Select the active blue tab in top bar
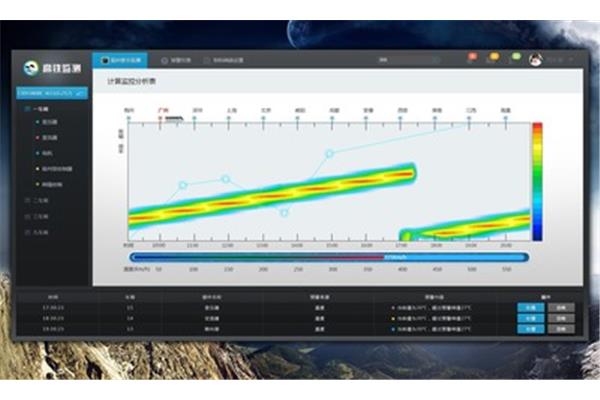This screenshot has height=400, width=600. pos(120,60)
